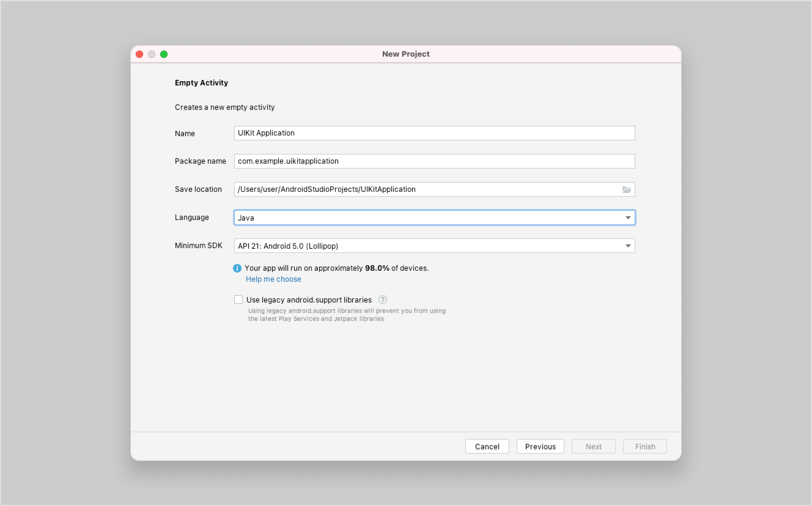This screenshot has width=812, height=506.
Task: Click the blue info icon about device coverage
Action: (237, 268)
